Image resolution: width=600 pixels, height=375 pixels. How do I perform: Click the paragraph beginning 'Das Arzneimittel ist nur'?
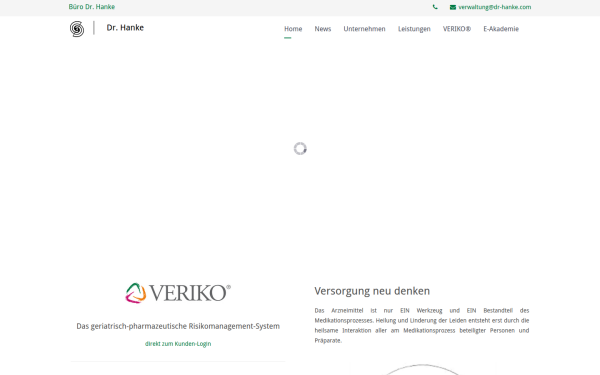click(422, 325)
